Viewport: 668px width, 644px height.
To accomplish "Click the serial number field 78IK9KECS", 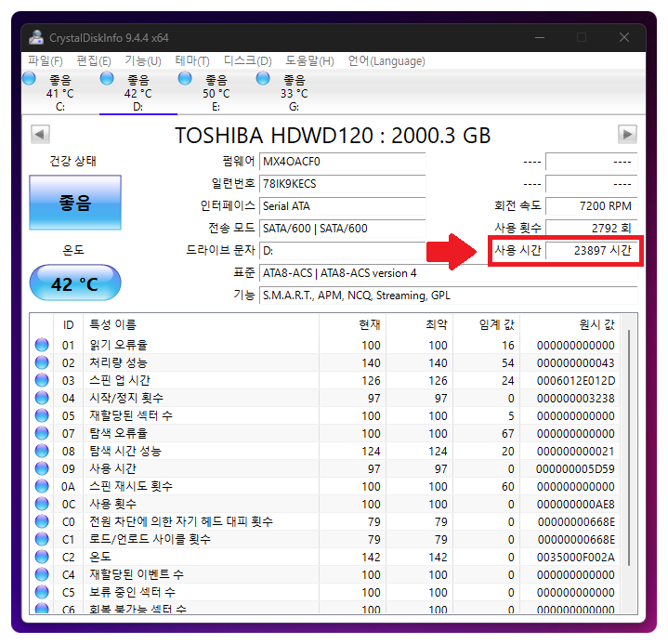I will (342, 184).
